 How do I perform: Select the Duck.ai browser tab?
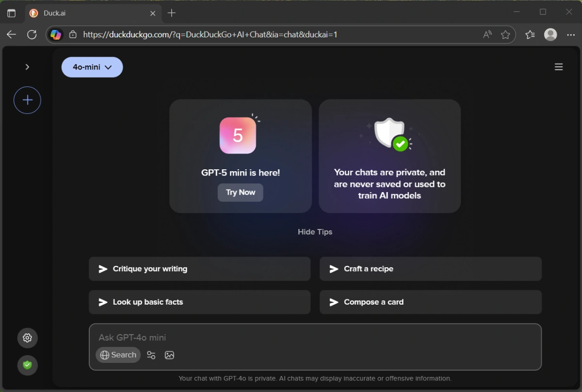(x=92, y=13)
